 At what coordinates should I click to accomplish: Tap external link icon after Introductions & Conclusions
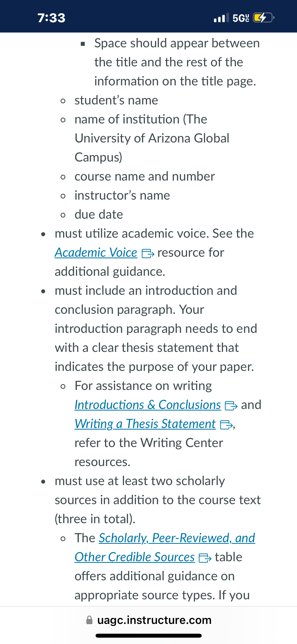[x=231, y=406]
